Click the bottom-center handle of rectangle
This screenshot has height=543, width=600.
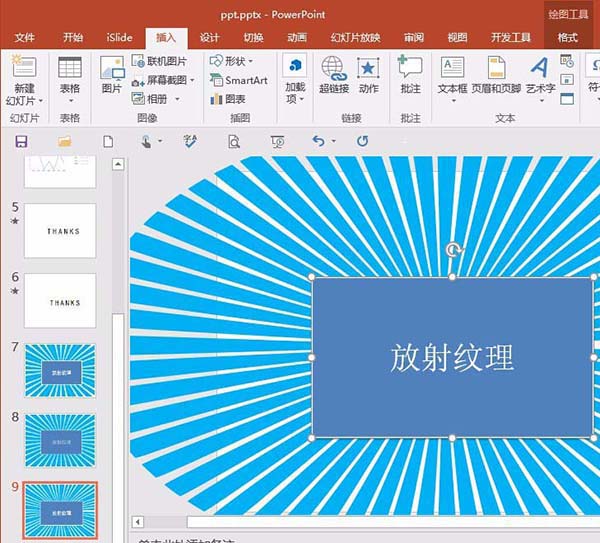point(452,438)
